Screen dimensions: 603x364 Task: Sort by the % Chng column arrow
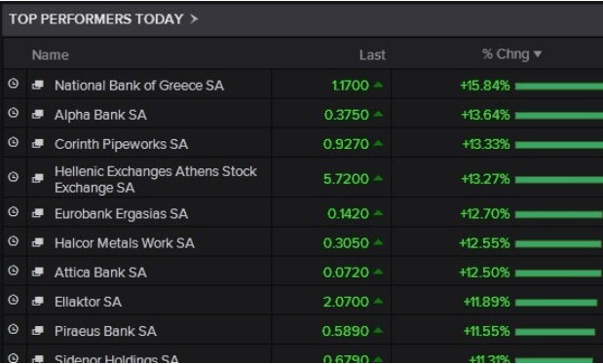[x=538, y=55]
